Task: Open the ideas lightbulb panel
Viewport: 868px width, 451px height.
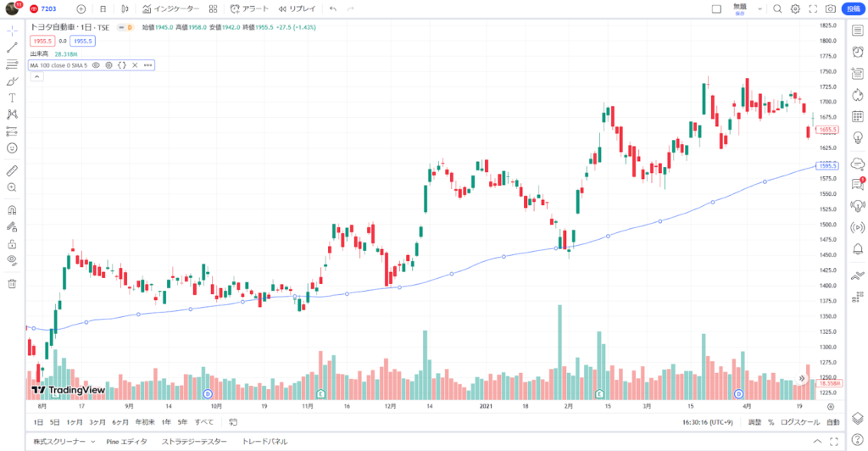Action: coord(858,137)
